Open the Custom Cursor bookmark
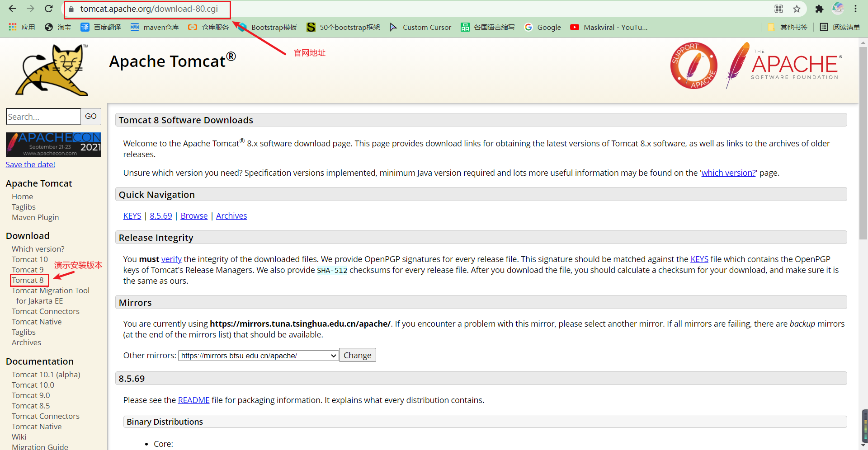 tap(420, 27)
